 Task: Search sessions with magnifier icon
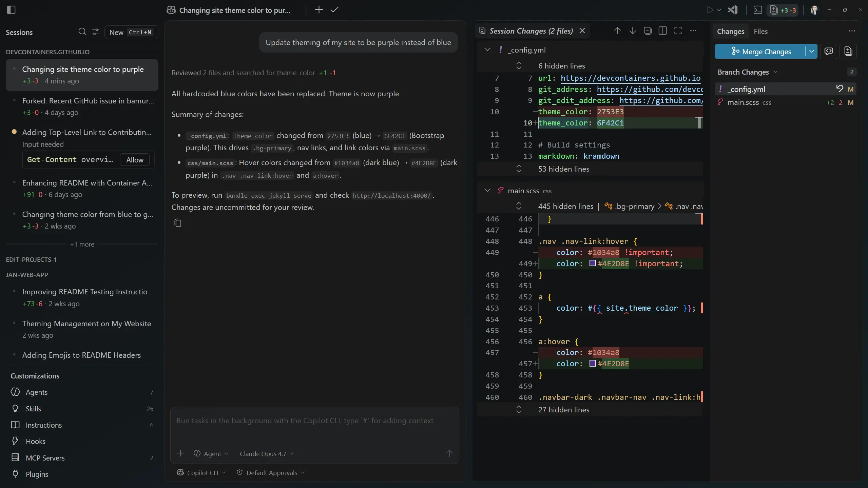coord(82,32)
